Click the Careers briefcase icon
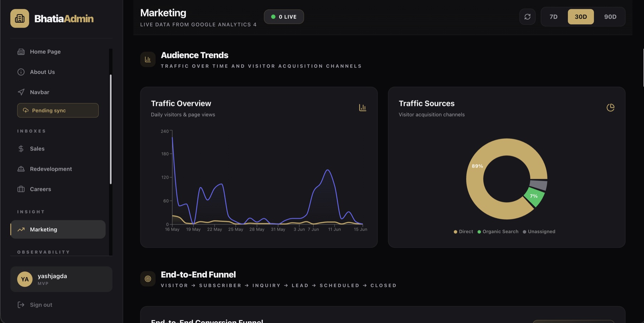Viewport: 644px width, 323px height. [21, 189]
